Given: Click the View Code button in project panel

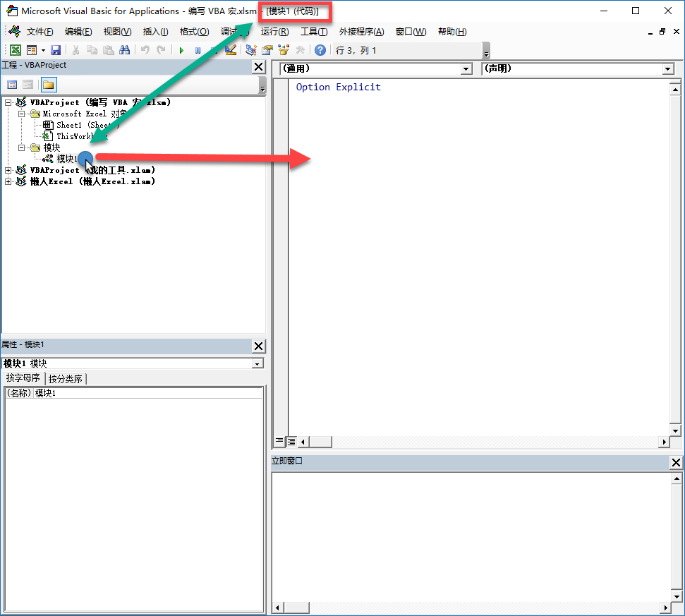Looking at the screenshot, I should pyautogui.click(x=12, y=85).
